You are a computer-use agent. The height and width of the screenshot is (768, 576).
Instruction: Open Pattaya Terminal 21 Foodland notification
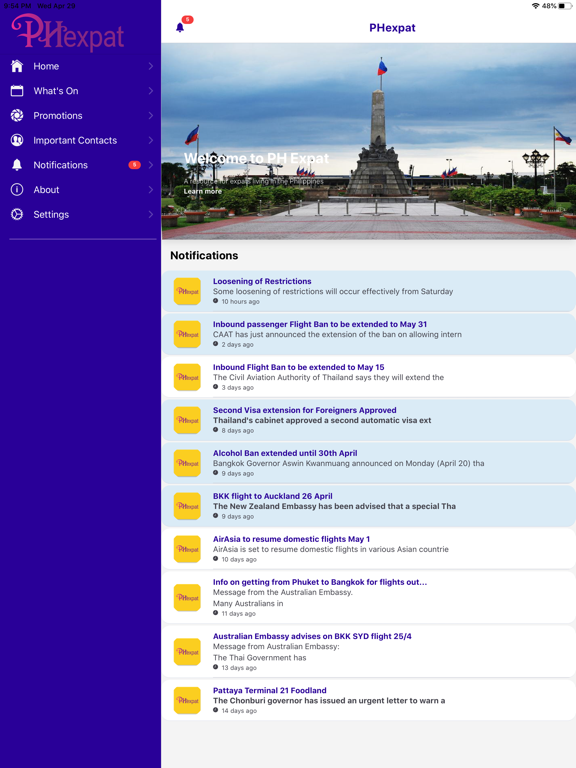pos(369,700)
